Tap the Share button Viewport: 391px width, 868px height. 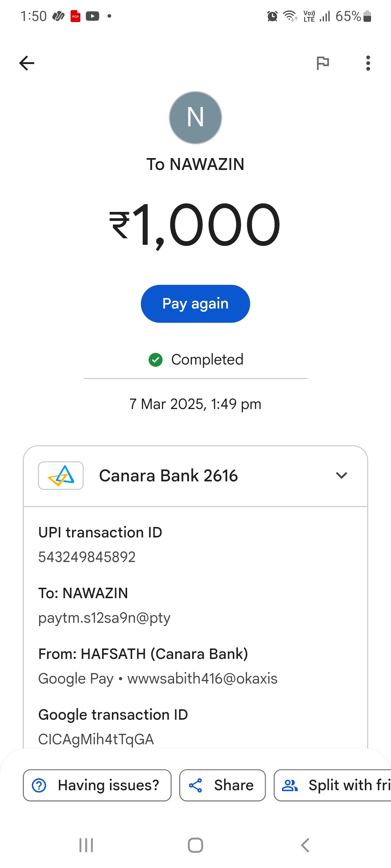pos(222,785)
